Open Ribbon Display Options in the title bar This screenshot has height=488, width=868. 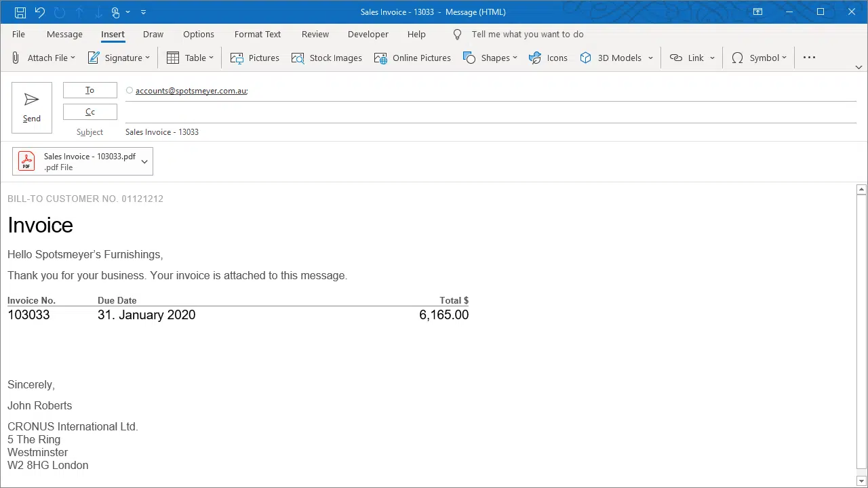click(x=758, y=12)
